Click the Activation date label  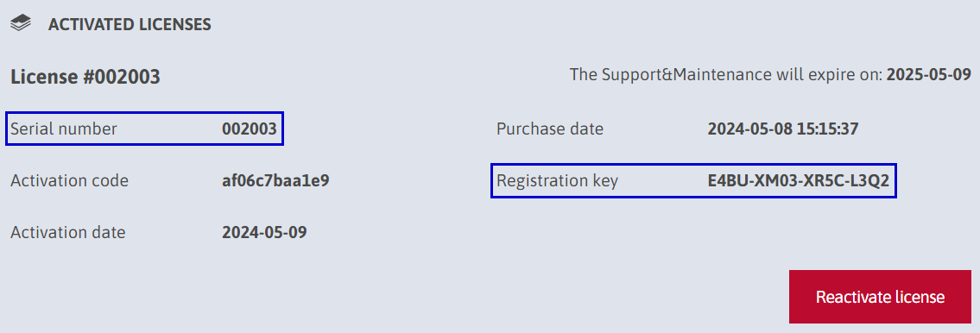[68, 233]
